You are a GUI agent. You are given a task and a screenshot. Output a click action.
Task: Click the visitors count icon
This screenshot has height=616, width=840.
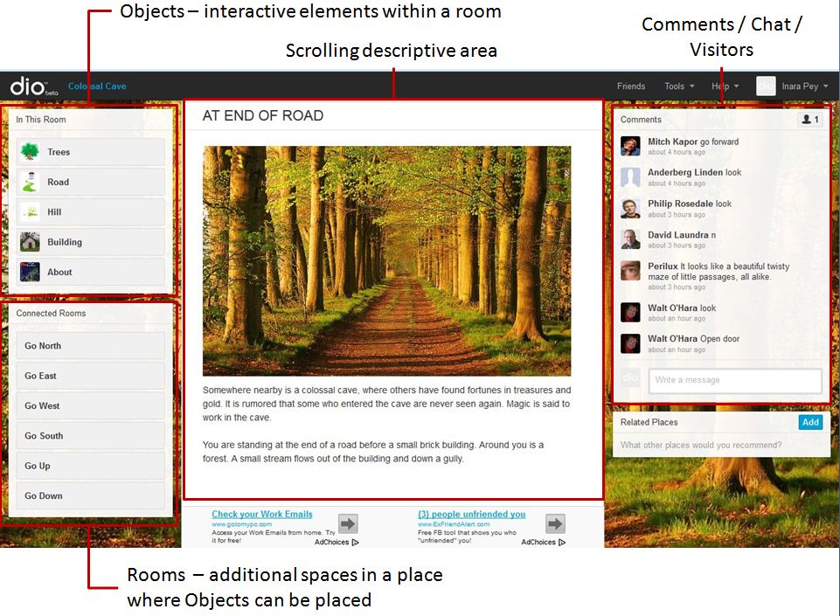click(809, 120)
